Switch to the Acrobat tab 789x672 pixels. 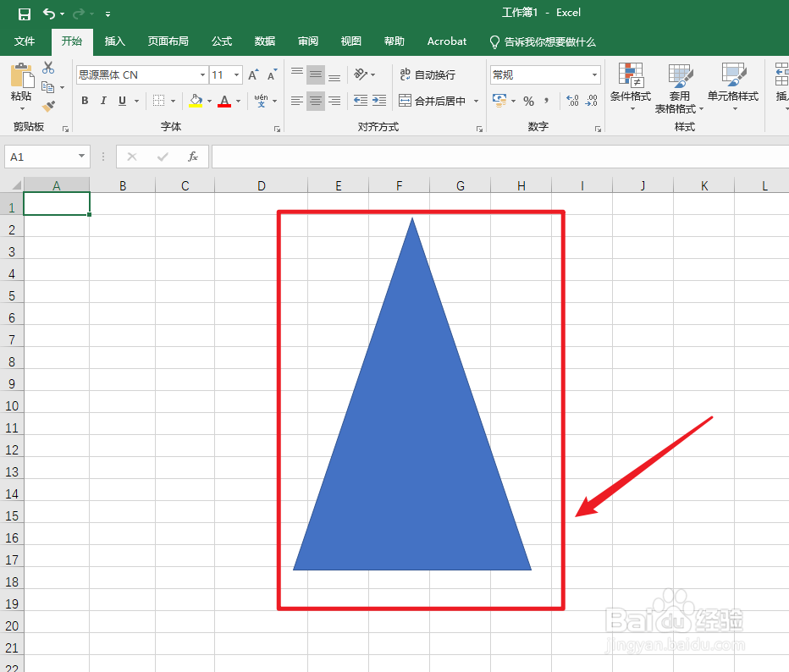446,41
